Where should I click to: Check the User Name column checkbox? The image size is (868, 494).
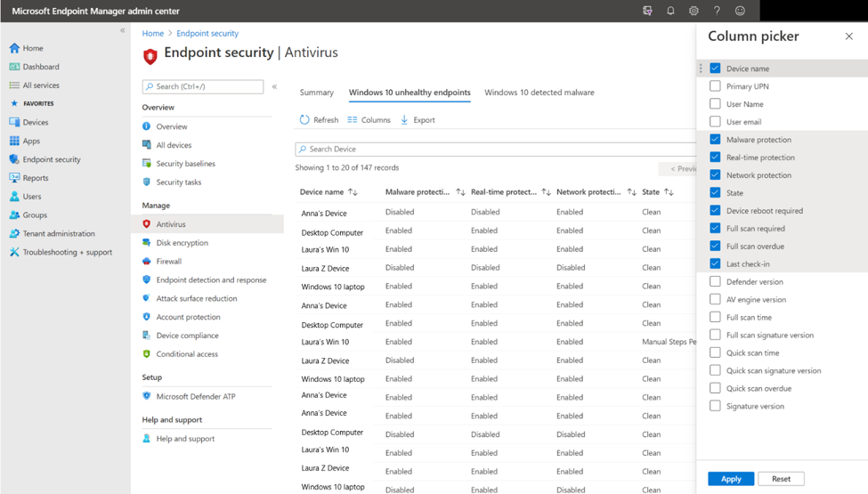pos(715,103)
